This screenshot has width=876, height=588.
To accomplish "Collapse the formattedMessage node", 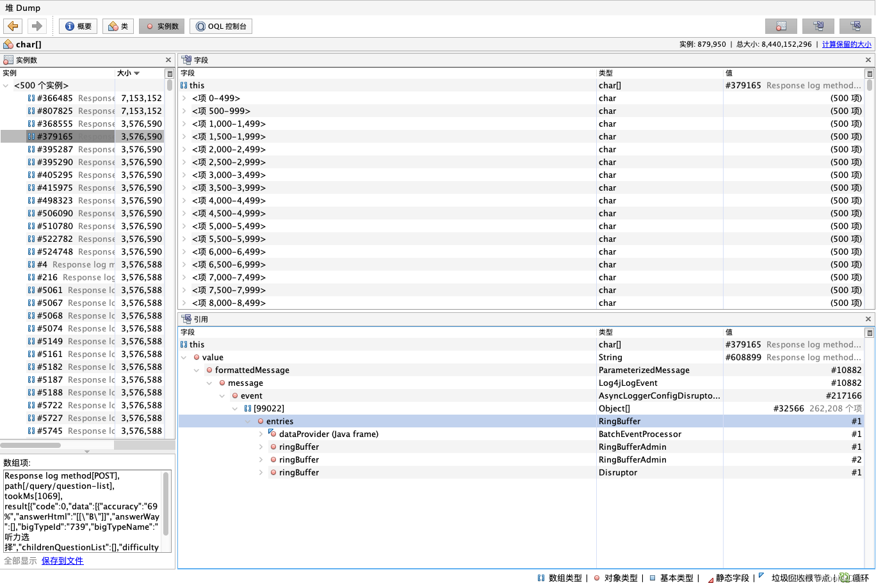I will coord(197,370).
